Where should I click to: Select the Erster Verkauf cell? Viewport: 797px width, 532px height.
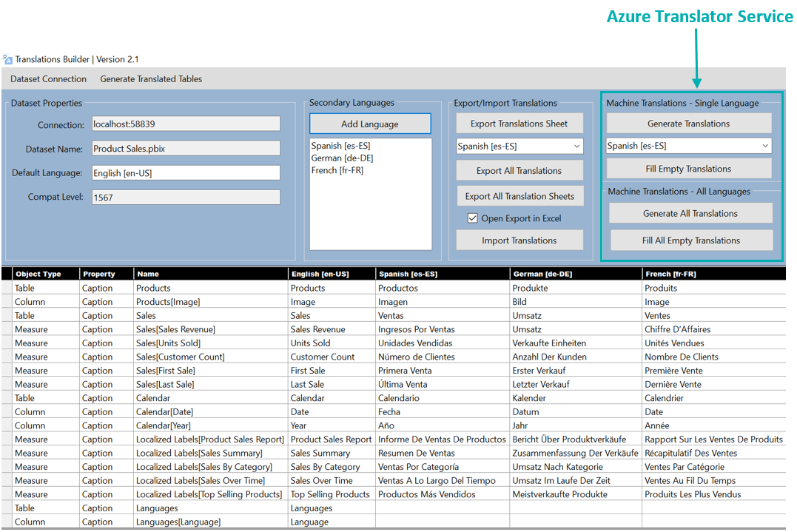point(576,371)
